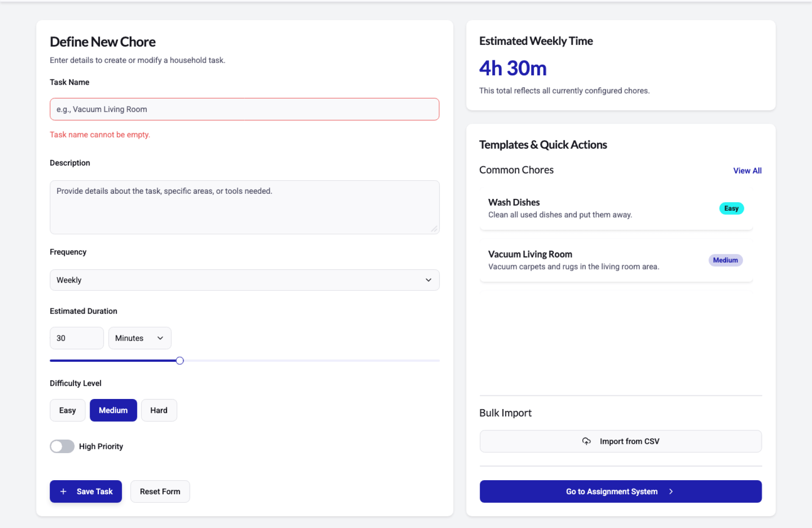Open the Frequency dropdown showing Weekly
Viewport: 812px width, 528px height.
click(x=244, y=280)
